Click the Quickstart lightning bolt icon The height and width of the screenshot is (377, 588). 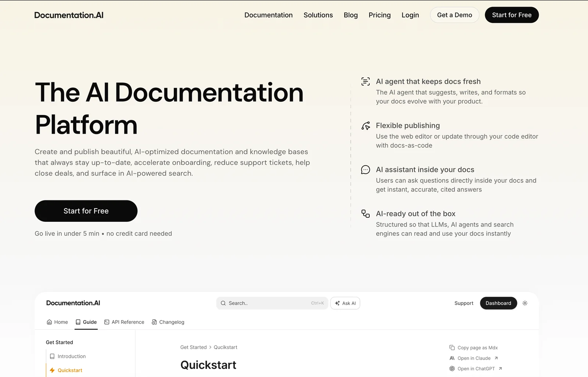click(52, 370)
